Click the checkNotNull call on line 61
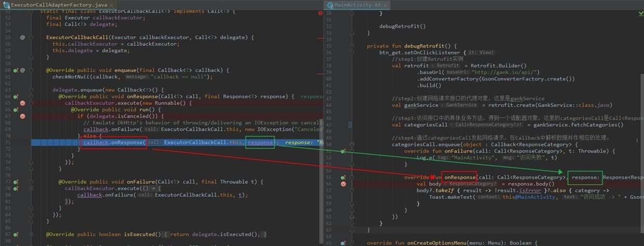This screenshot has height=246, width=644. (x=71, y=77)
